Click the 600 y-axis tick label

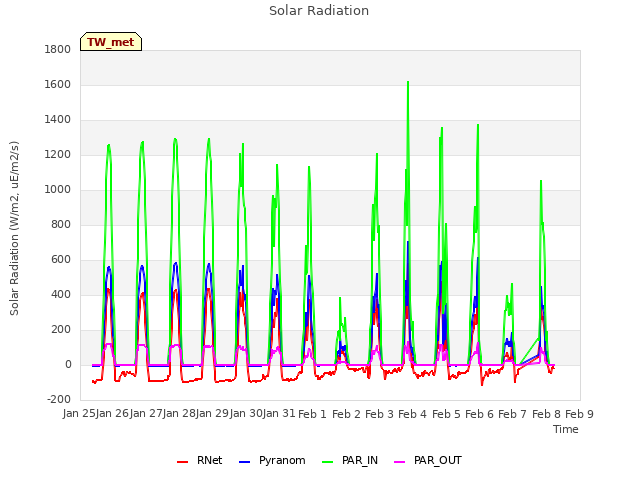tap(61, 260)
